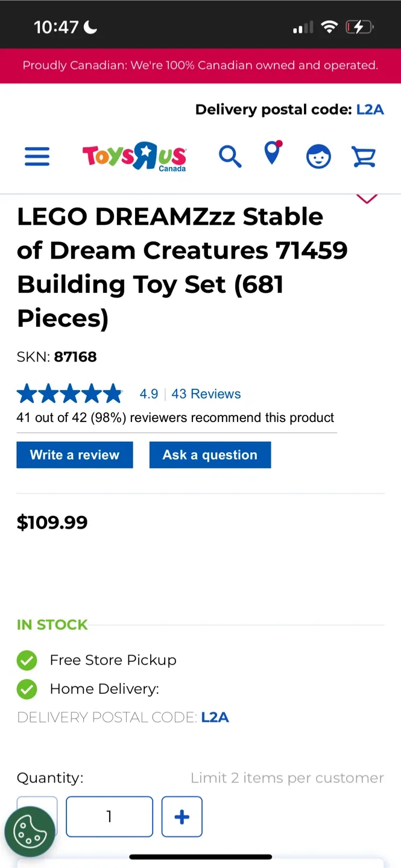Expand the quantity stepper with plus button
Image resolution: width=401 pixels, height=868 pixels.
[x=182, y=817]
